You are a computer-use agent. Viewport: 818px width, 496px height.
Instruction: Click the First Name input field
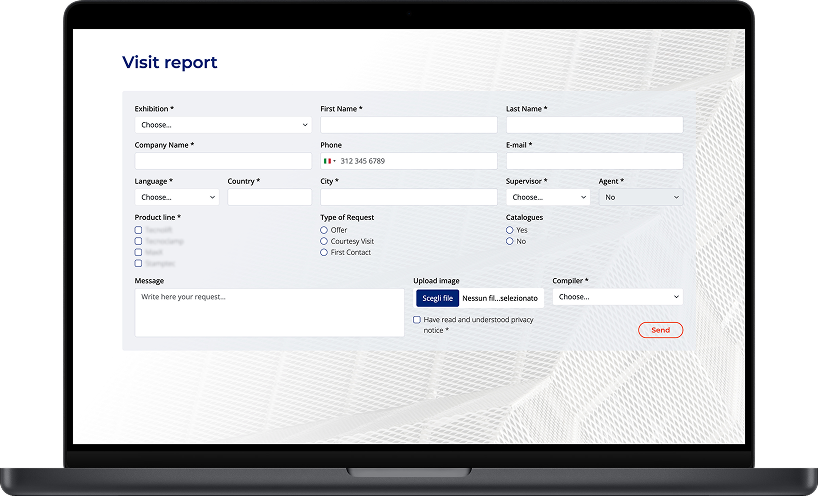[408, 125]
